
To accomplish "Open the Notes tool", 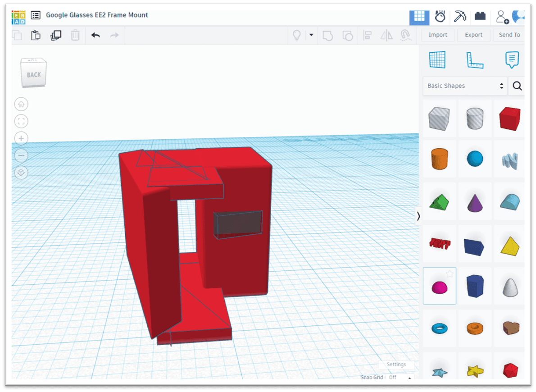I will pos(512,60).
